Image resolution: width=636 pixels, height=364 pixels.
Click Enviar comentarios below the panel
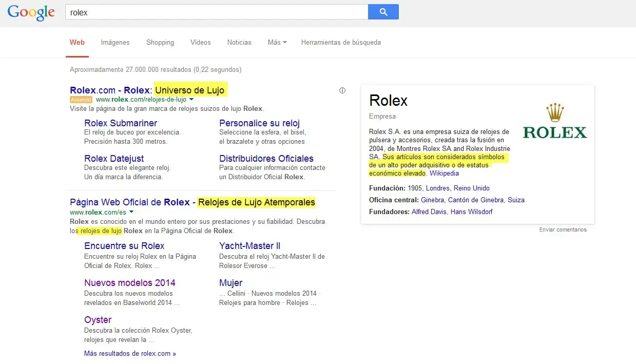[x=563, y=230]
